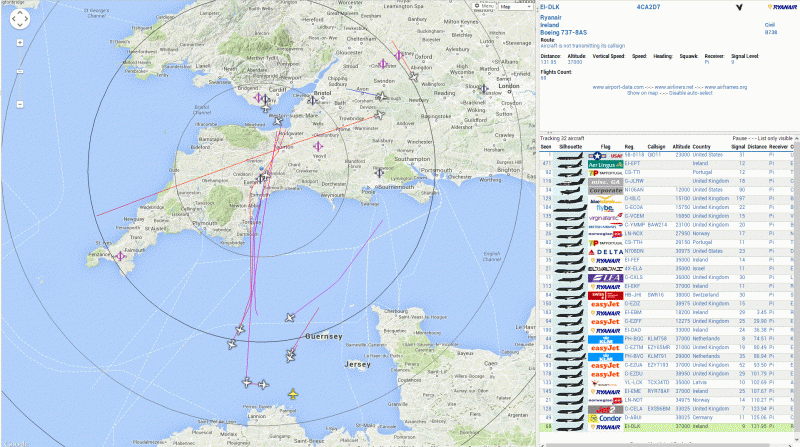Viewport: 800px width, 447px height.
Task: Pause the aircraft list updates
Action: coord(739,138)
